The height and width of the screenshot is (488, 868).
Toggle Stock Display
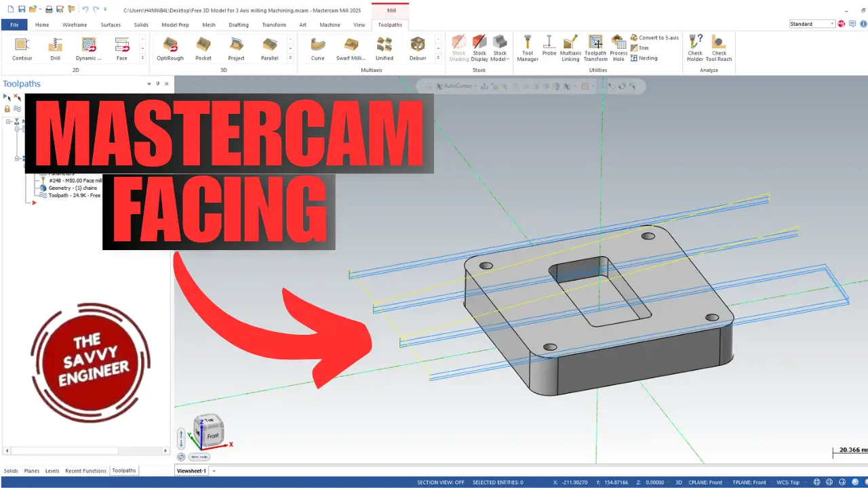(479, 48)
